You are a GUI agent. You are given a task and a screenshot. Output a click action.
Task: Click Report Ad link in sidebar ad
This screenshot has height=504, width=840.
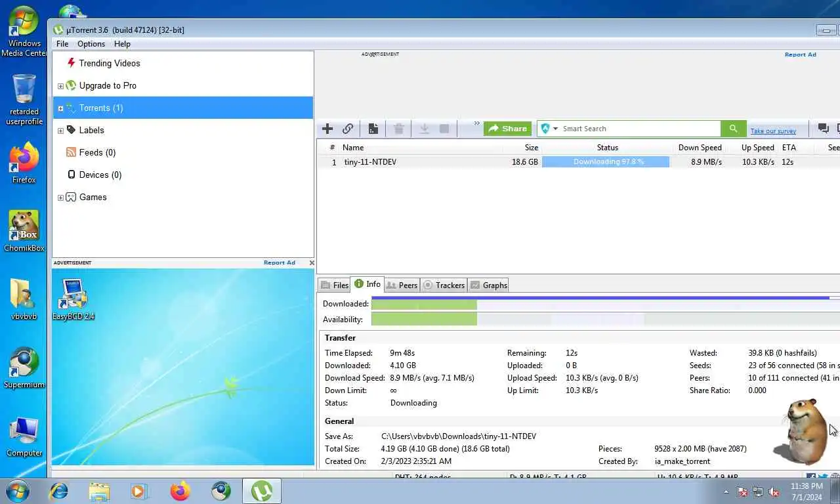[280, 262]
